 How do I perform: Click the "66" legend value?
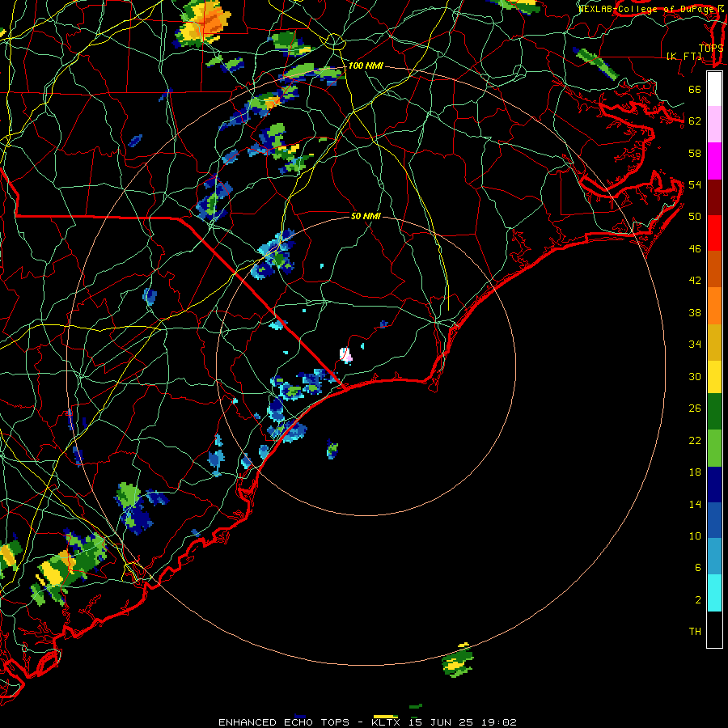pos(695,90)
